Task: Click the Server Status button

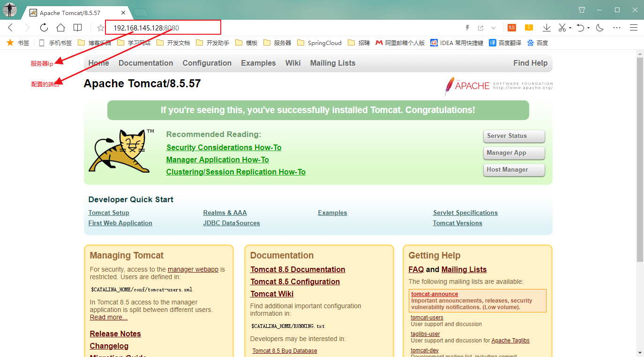Action: 514,136
